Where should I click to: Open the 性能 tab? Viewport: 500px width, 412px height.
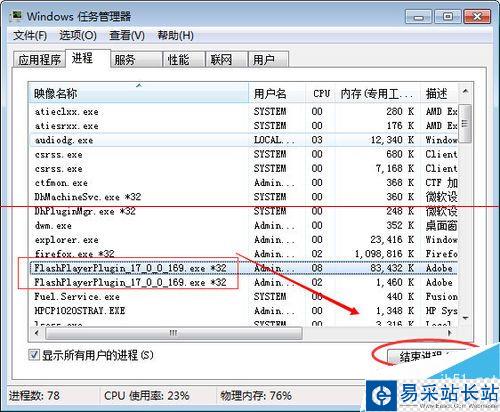pyautogui.click(x=184, y=60)
